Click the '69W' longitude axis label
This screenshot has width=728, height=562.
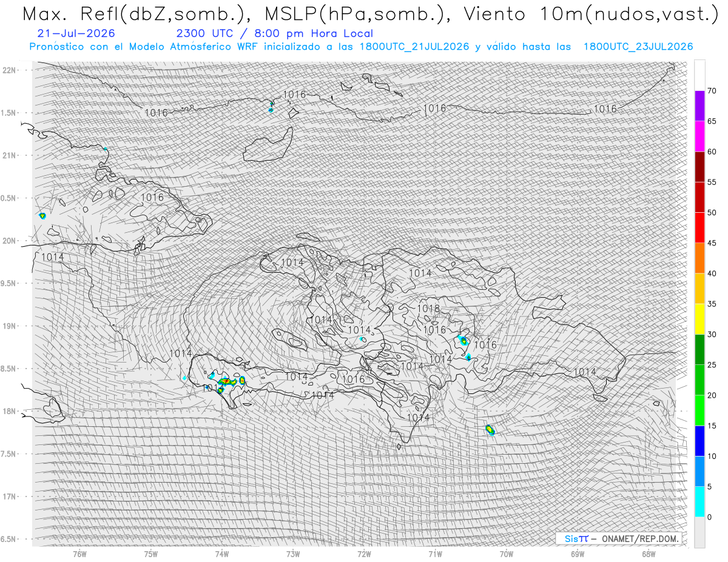point(577,554)
